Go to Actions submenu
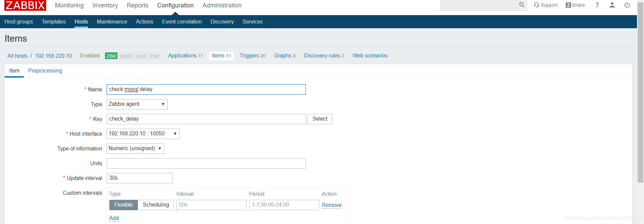644x224 pixels. coord(145,21)
